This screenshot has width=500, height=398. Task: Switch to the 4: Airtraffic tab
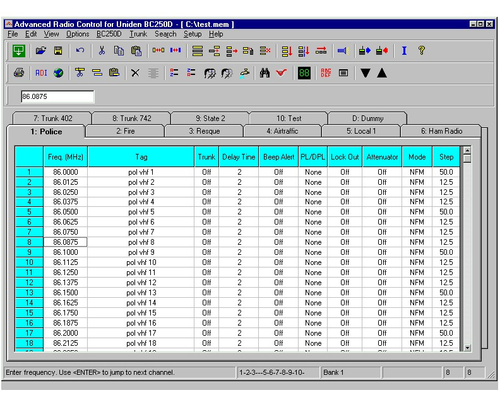pyautogui.click(x=282, y=131)
